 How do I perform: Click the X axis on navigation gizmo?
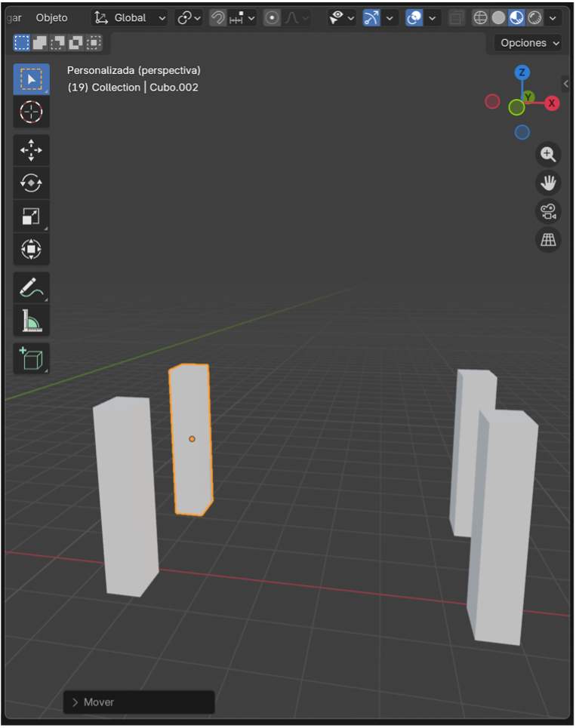point(552,103)
